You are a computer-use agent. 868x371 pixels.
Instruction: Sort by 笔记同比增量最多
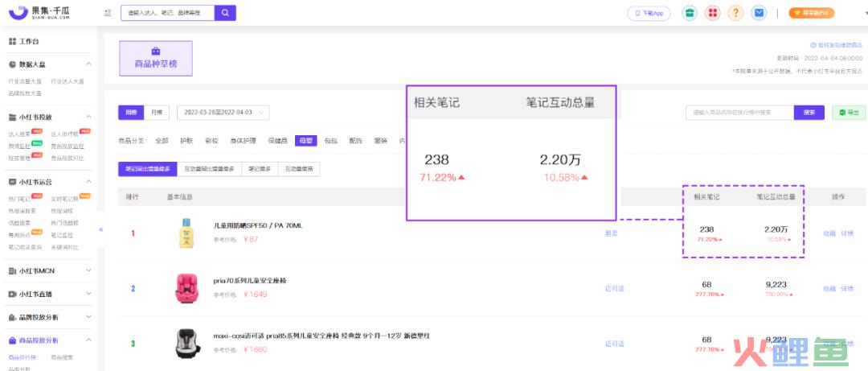point(147,169)
